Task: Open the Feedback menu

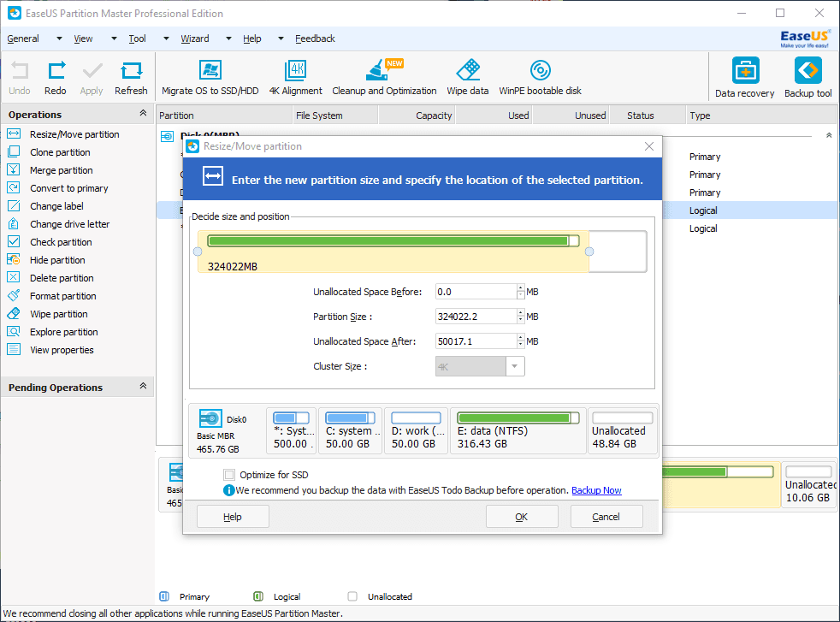Action: [315, 39]
